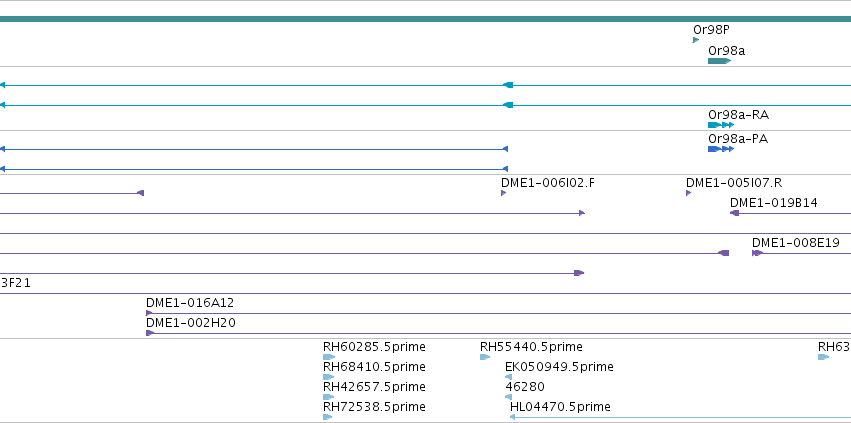Click the RH42657.5prime EST glyph

click(328, 397)
